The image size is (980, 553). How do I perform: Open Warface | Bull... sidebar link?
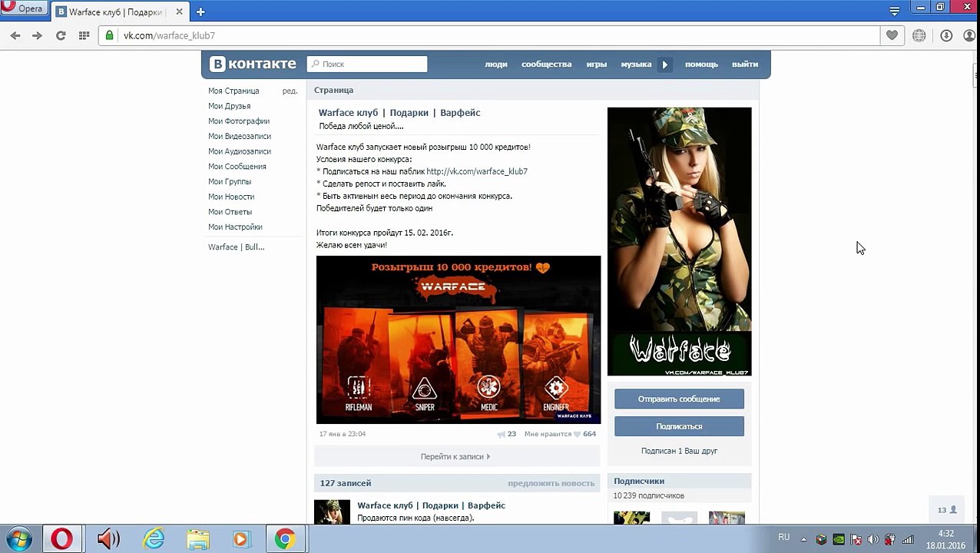[236, 247]
